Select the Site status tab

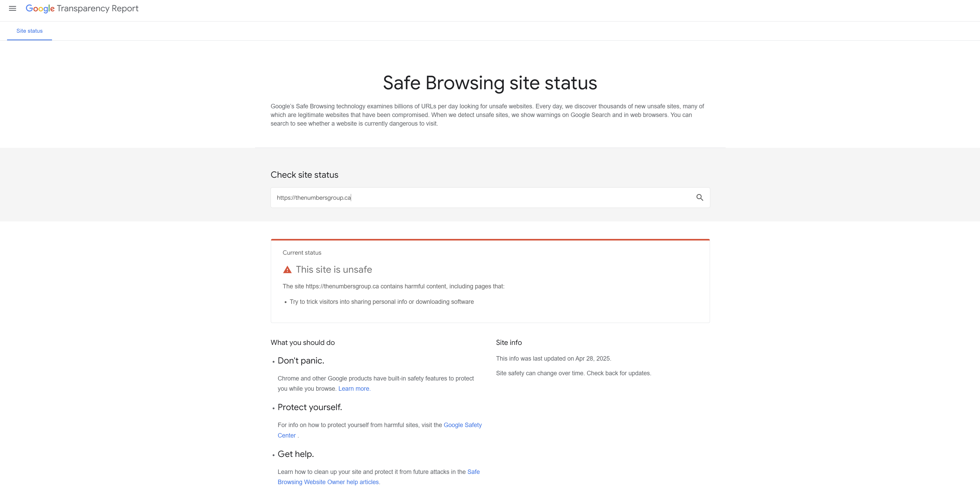point(29,31)
